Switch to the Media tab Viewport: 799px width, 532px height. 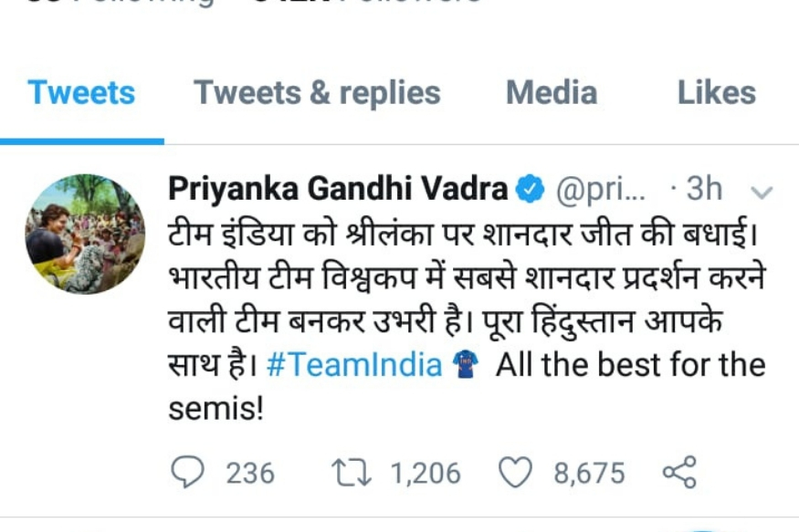tap(552, 93)
